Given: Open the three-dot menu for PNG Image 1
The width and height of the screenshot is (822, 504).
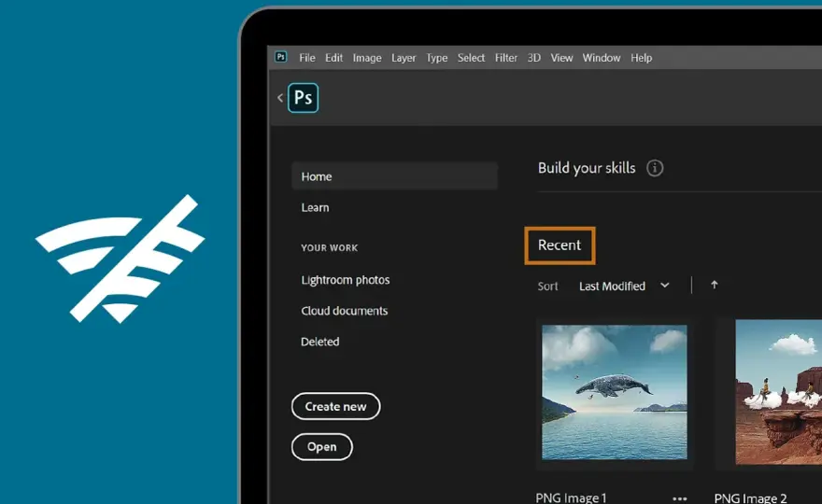Looking at the screenshot, I should pos(679,498).
